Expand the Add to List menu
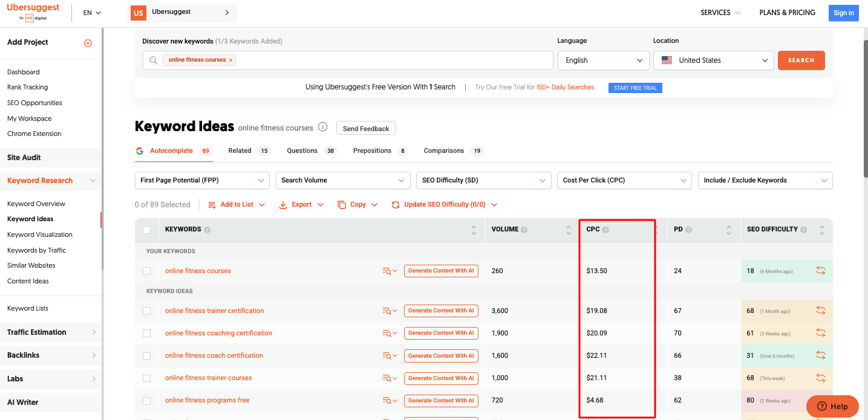This screenshot has width=868, height=420. (237, 205)
